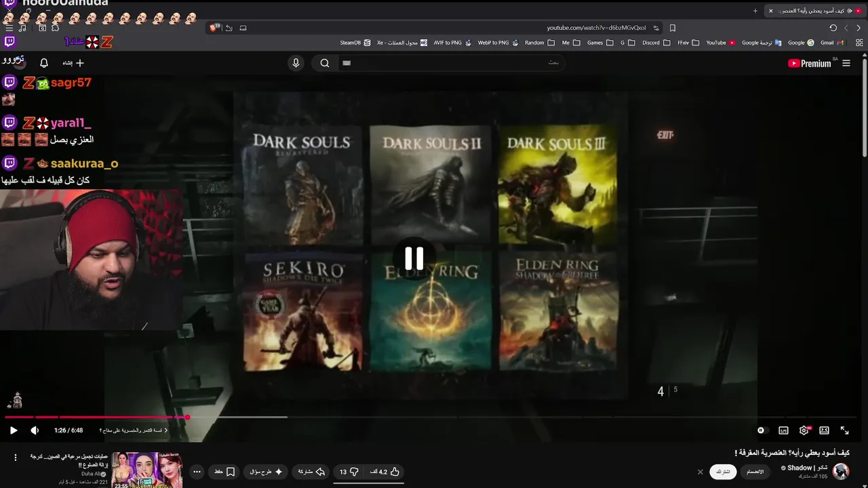Expand the Discord bookmarks folder
The height and width of the screenshot is (488, 868).
656,43
